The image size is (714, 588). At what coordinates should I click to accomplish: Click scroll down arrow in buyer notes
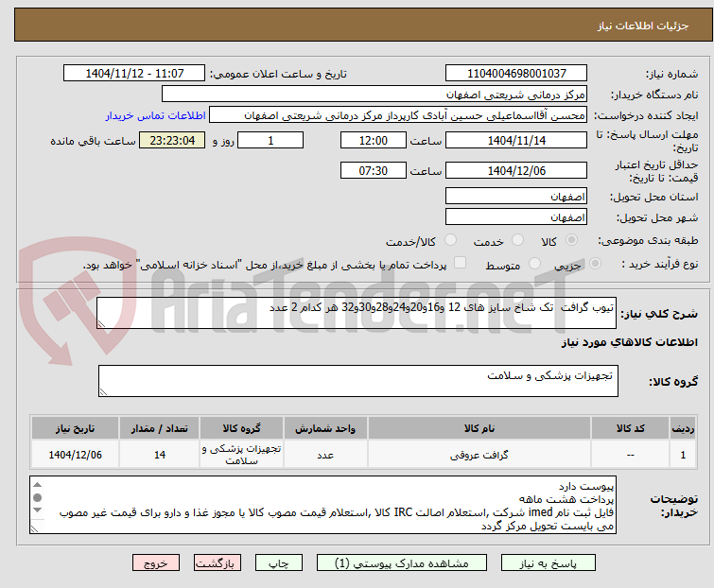pos(37,510)
